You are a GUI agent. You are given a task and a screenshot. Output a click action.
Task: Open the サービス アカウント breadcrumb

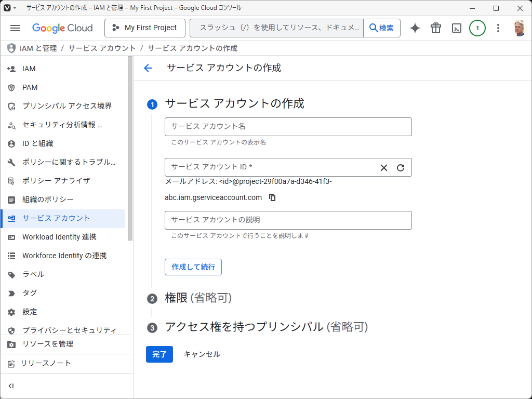point(101,48)
